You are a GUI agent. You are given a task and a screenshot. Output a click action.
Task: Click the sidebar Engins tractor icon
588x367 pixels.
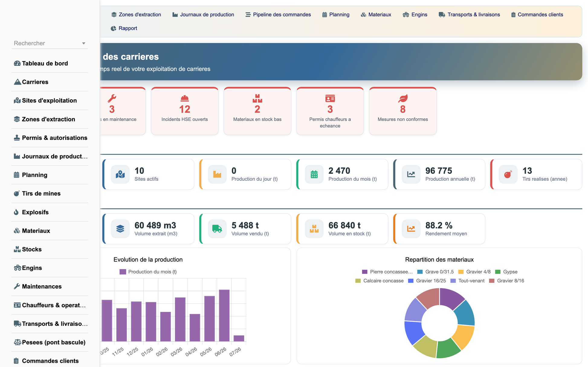(18, 268)
